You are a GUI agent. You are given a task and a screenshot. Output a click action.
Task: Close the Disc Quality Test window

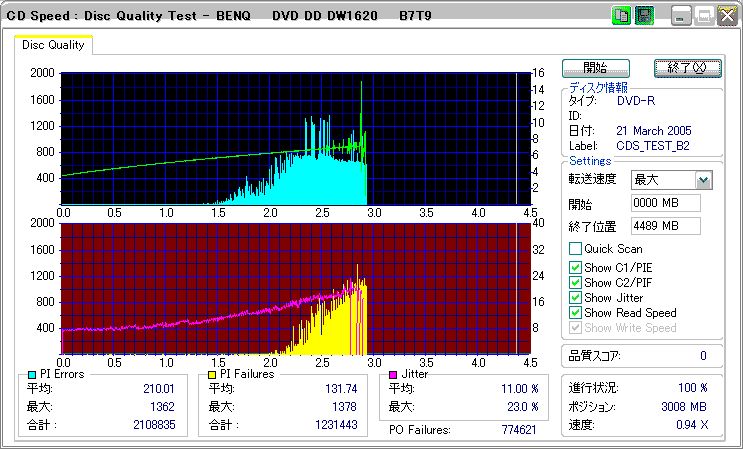[727, 16]
